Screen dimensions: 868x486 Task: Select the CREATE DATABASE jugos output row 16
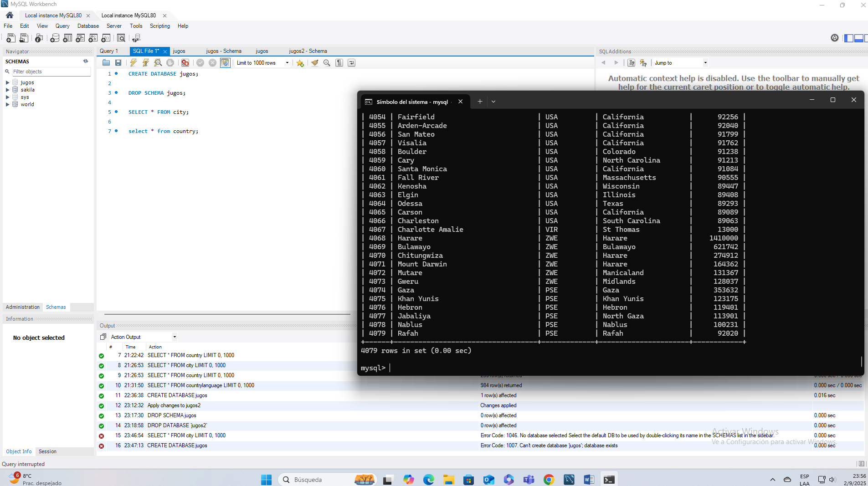click(x=481, y=445)
